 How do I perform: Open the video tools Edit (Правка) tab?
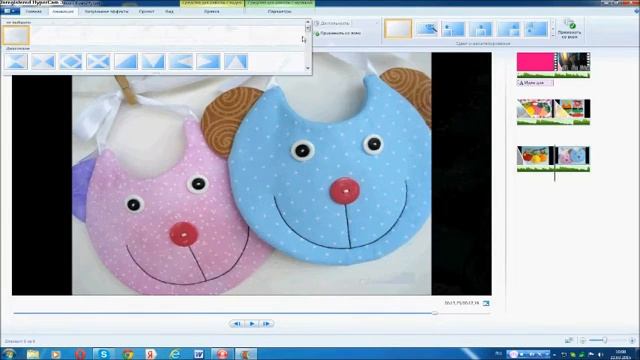[x=211, y=11]
